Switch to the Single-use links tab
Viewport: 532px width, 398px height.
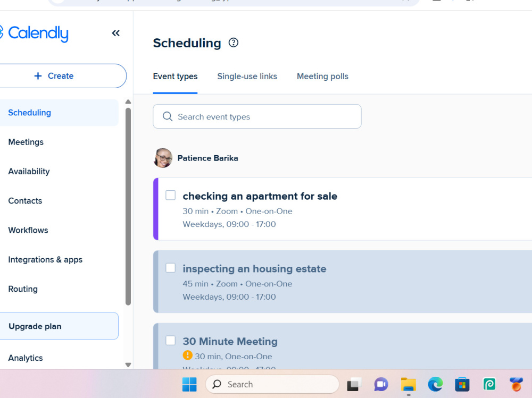[x=247, y=77]
